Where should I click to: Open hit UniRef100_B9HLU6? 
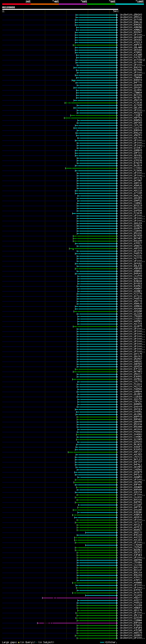(x=131, y=22)
